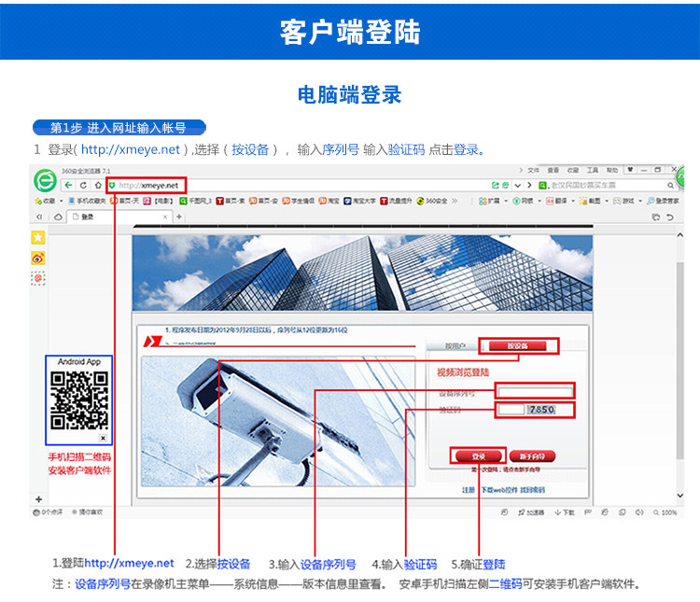Click the 7850 captcha image
This screenshot has width=700, height=602.
541,409
